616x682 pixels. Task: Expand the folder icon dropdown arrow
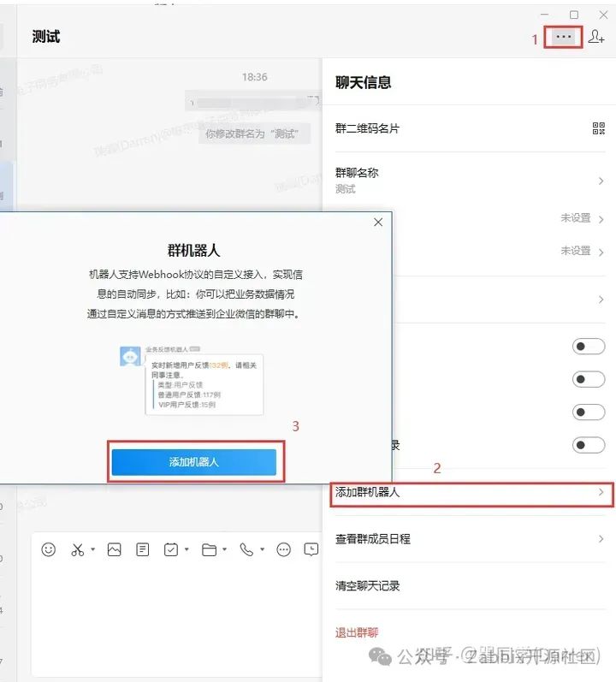(x=224, y=549)
